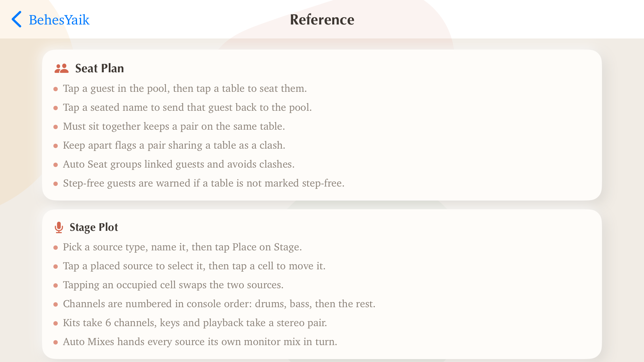The height and width of the screenshot is (362, 644).
Task: Click the Stage Plot microphone icon
Action: tap(59, 227)
